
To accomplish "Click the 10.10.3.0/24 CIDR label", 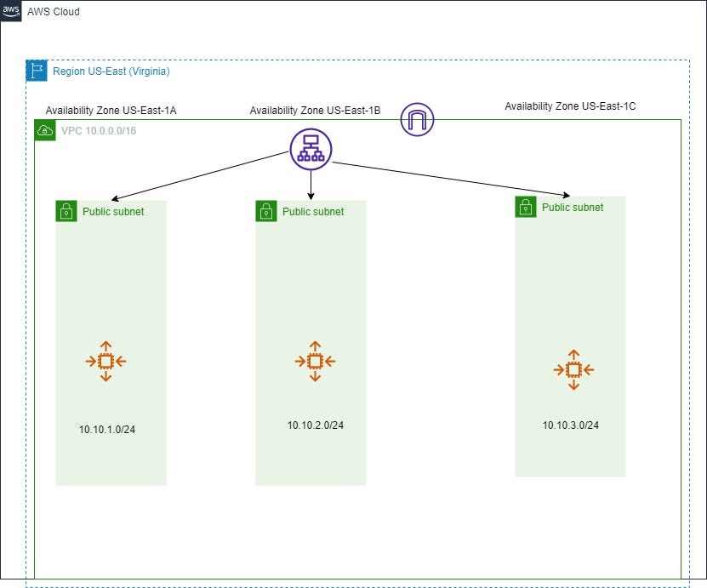I will 572,425.
